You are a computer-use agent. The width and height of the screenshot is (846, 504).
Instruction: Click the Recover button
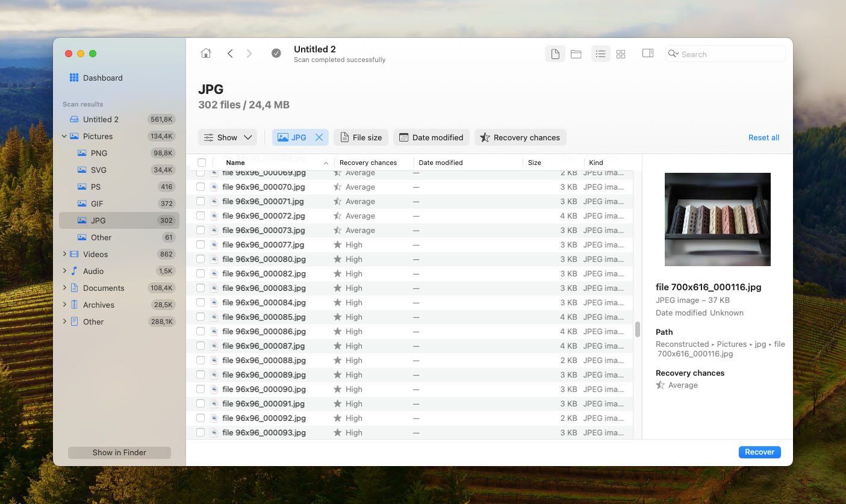pyautogui.click(x=759, y=452)
